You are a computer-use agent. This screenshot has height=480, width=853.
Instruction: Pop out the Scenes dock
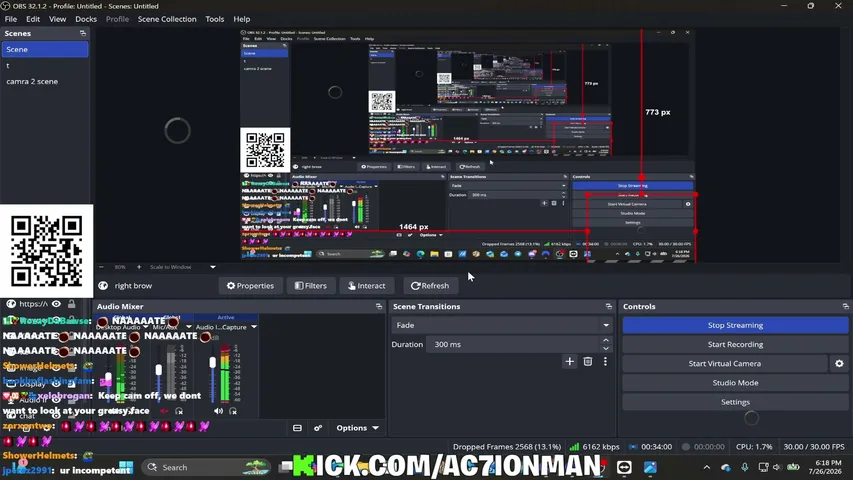coord(83,33)
